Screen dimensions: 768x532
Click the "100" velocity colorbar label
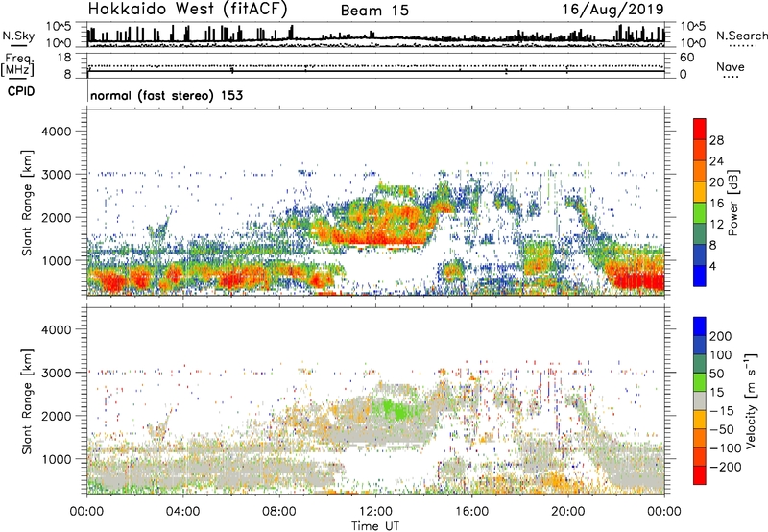pos(721,355)
